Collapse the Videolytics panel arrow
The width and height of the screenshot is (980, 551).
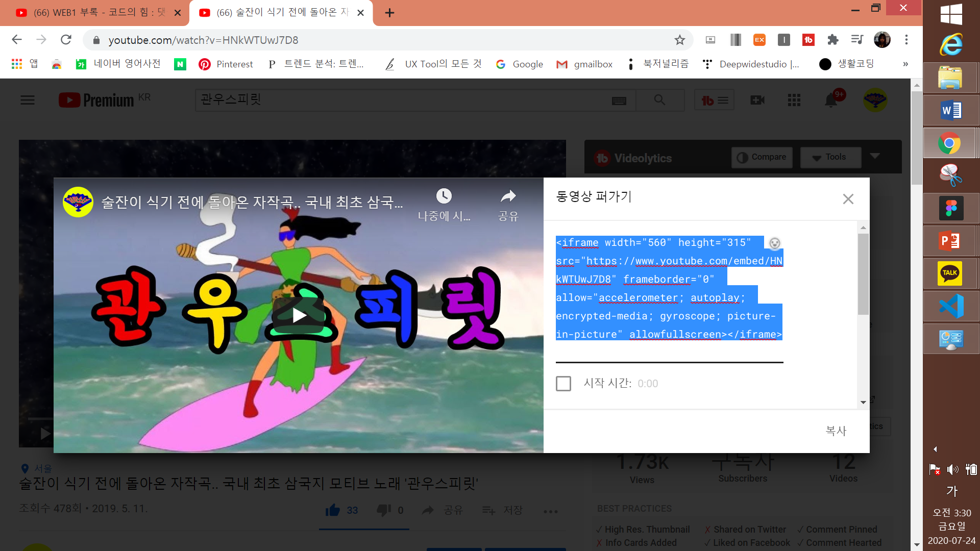[x=875, y=156]
